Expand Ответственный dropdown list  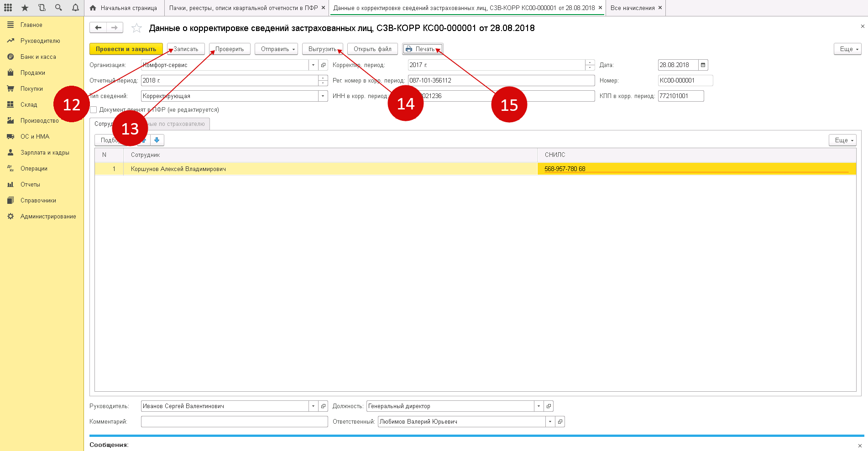click(550, 422)
